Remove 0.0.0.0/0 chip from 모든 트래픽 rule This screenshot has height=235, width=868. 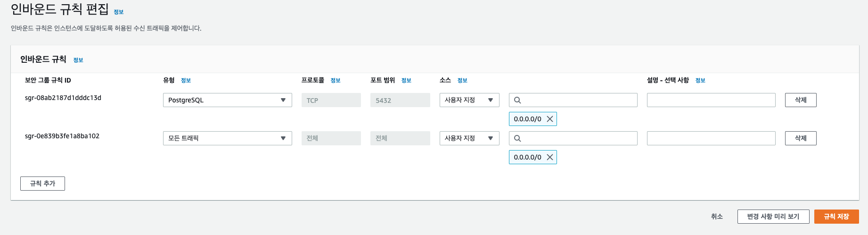(x=549, y=157)
